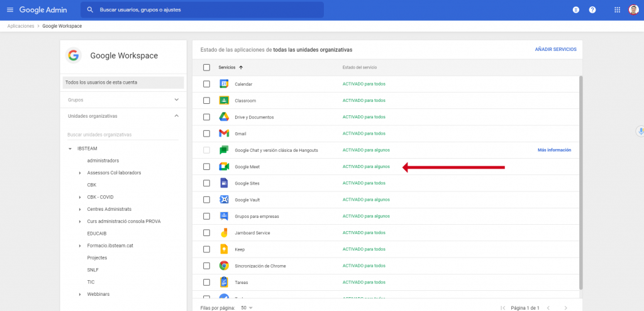Image resolution: width=644 pixels, height=311 pixels.
Task: Open the help question mark icon
Action: pos(592,10)
